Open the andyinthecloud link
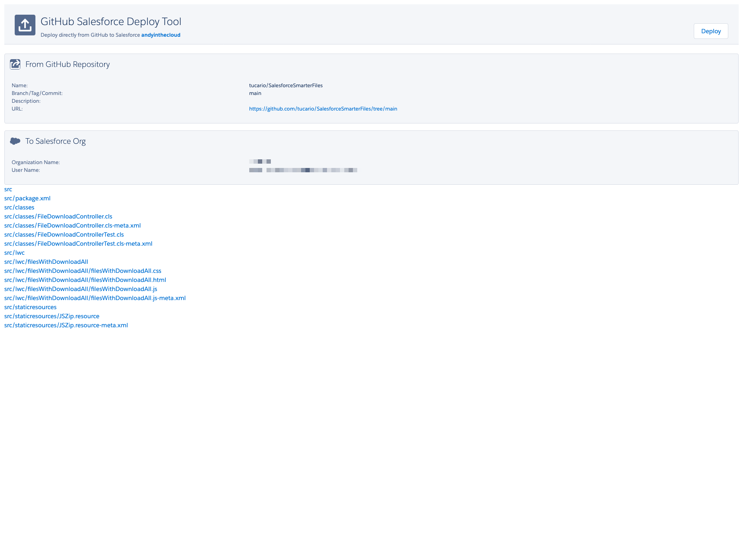 click(x=161, y=35)
